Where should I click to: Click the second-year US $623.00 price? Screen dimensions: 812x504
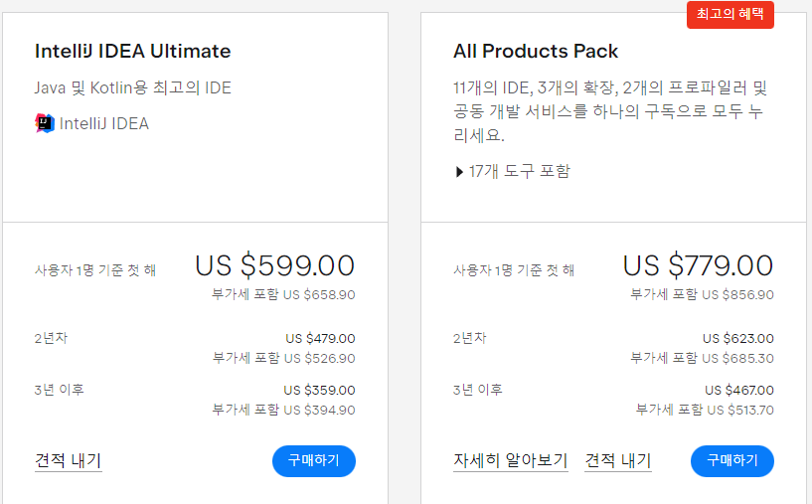click(x=737, y=338)
